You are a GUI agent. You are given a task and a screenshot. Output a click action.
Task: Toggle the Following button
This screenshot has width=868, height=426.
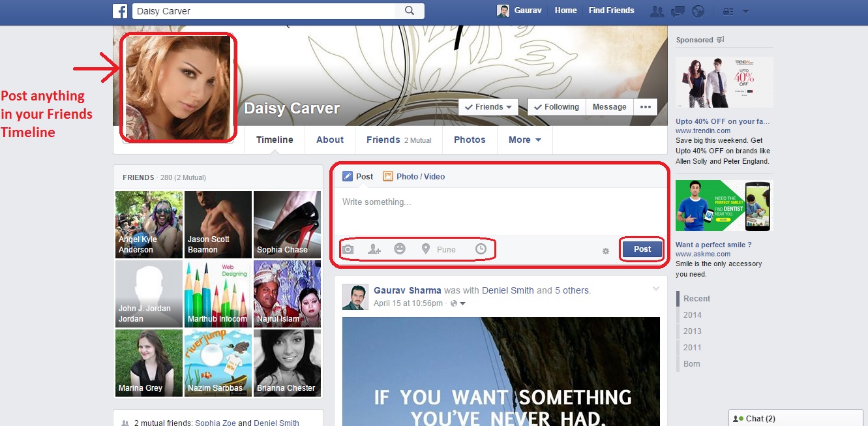click(556, 107)
